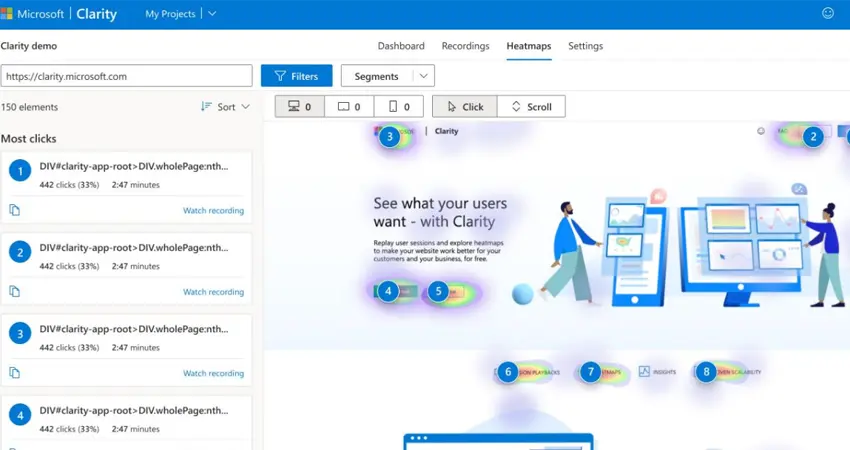Click the URL field with clarity.microsoft.com

point(126,76)
